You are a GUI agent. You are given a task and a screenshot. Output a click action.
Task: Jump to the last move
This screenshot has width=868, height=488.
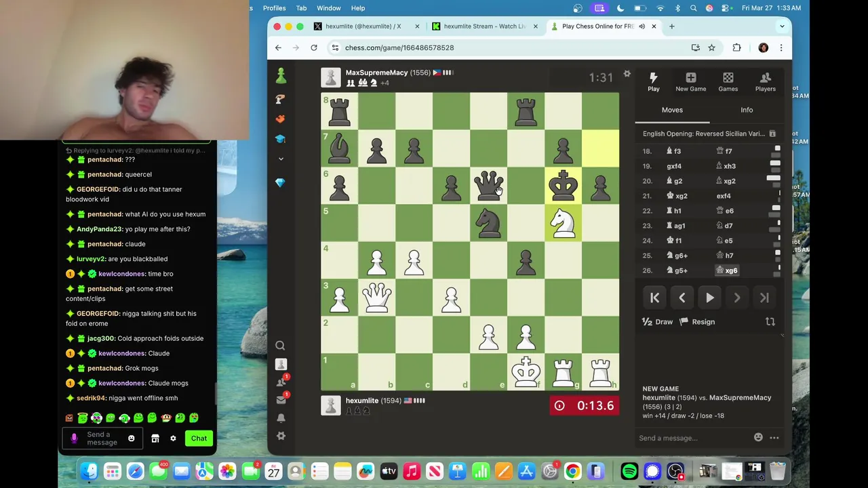[764, 298]
